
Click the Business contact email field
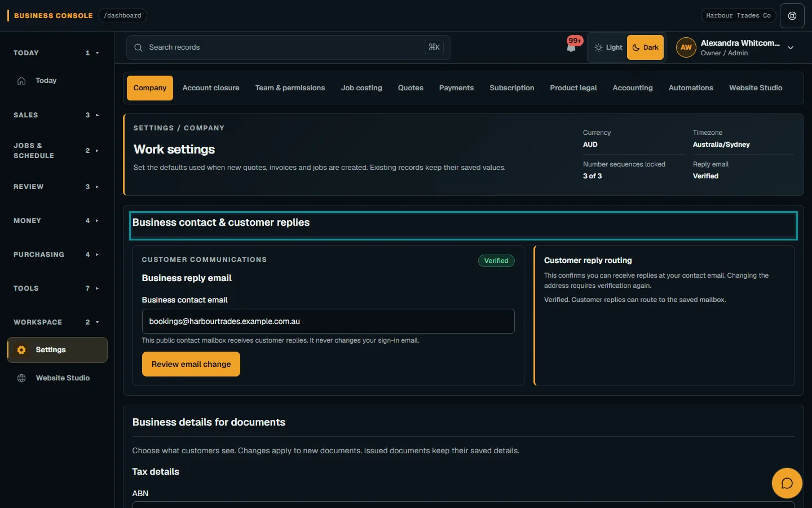[328, 321]
